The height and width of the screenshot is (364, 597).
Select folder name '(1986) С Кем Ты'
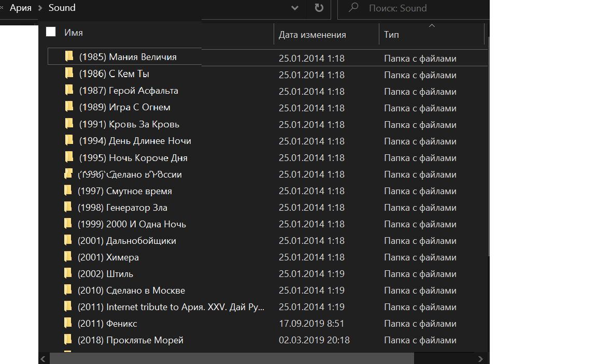(x=114, y=74)
